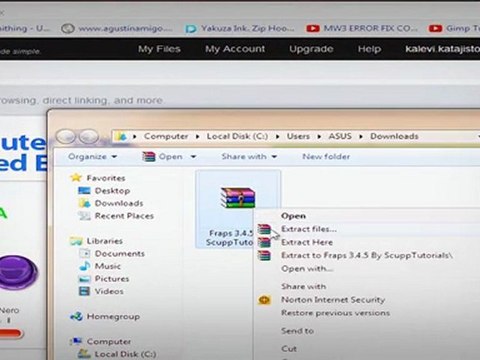Select Homegroup in navigation pane
The width and height of the screenshot is (480, 360).
coord(113,316)
